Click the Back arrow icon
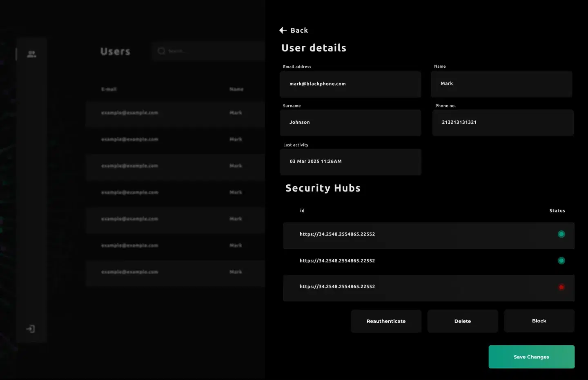 coord(283,30)
